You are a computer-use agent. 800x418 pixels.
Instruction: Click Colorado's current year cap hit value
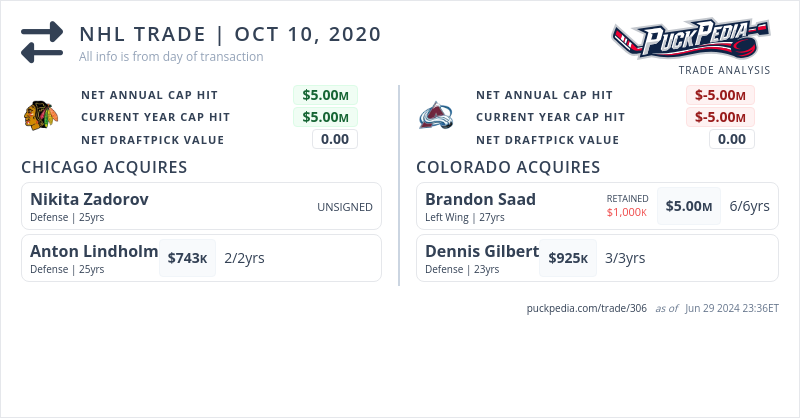click(x=720, y=118)
